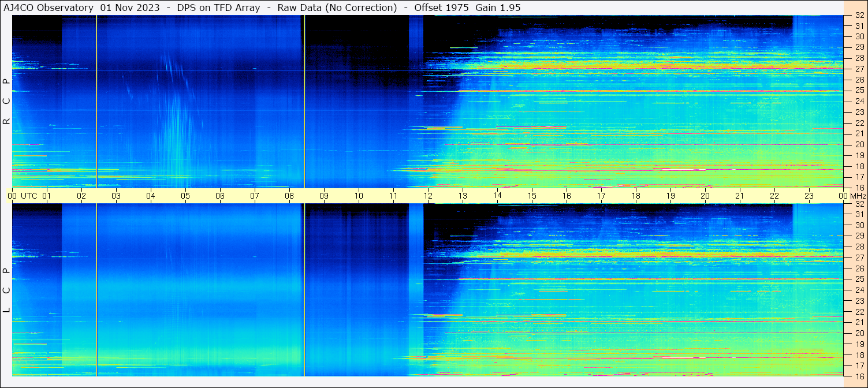
Task: Click the 20 MHz label in RCP panel
Action: tap(859, 144)
